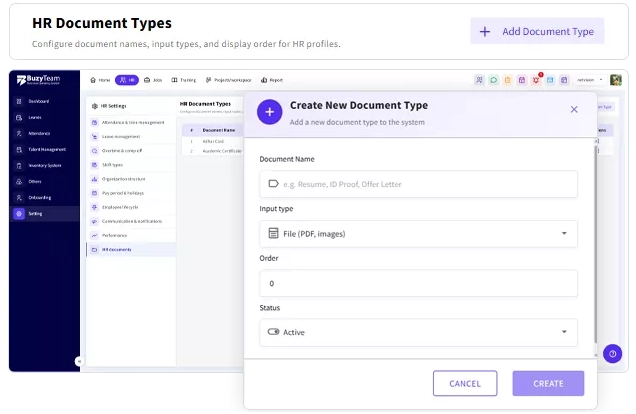Open Communication & notifications settings

click(131, 221)
